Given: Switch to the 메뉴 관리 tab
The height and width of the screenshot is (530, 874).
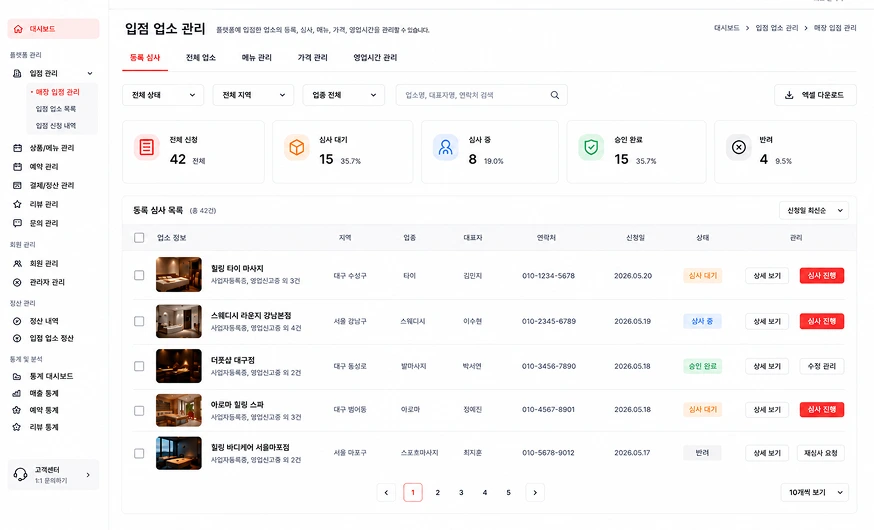Looking at the screenshot, I should point(256,58).
